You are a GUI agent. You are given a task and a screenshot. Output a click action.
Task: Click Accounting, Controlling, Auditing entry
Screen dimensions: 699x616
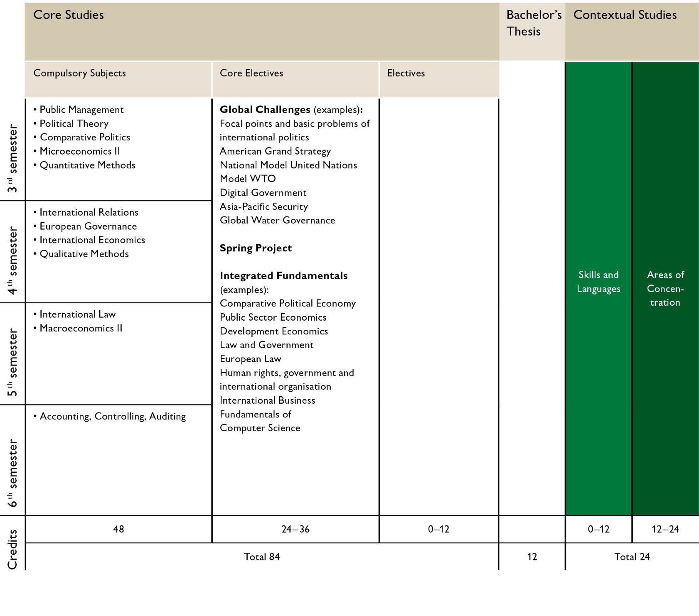click(112, 416)
